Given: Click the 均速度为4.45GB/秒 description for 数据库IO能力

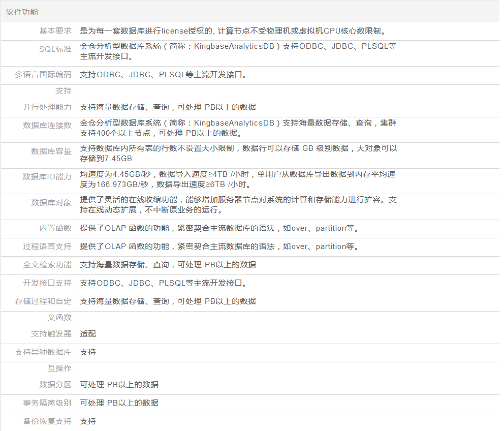Looking at the screenshot, I should [x=238, y=179].
